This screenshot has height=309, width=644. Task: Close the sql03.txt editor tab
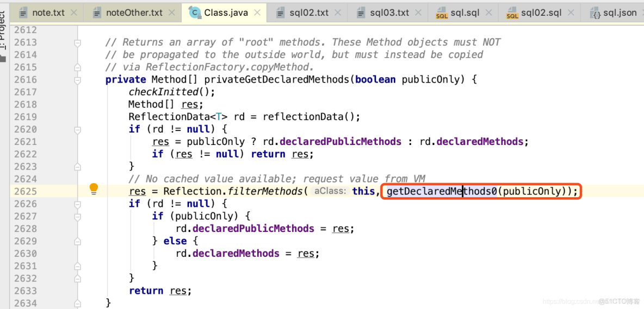[x=418, y=12]
